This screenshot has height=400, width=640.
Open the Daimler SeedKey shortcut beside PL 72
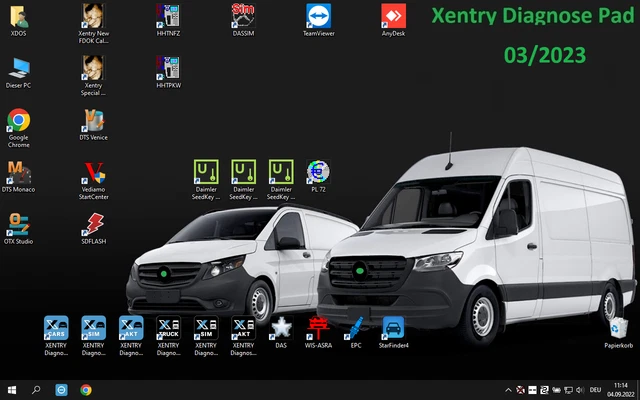coord(281,180)
